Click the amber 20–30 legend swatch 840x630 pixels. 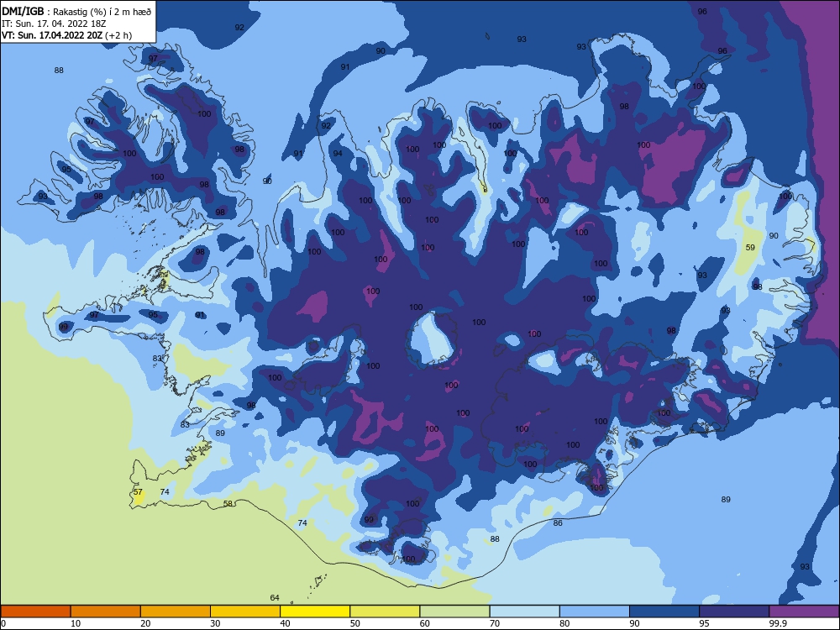click(x=176, y=612)
